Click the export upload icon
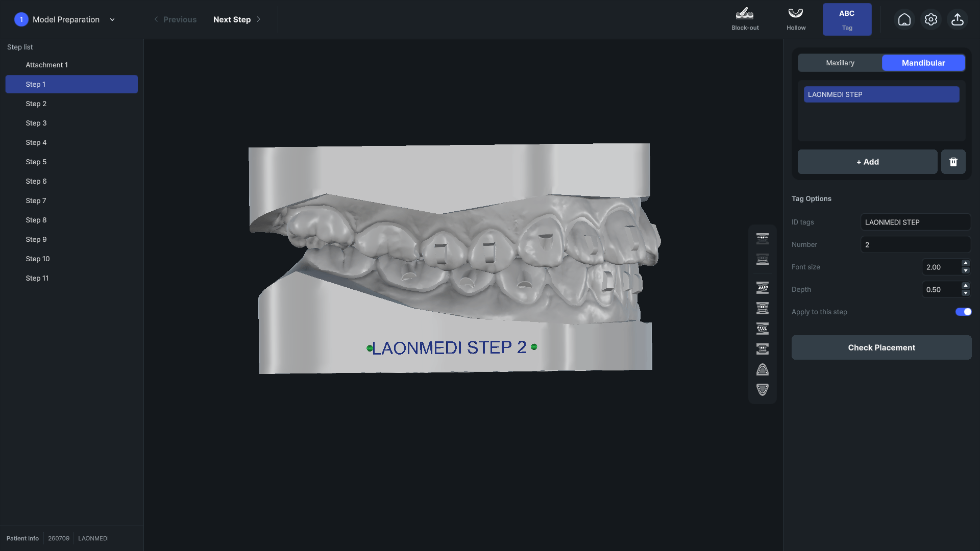Viewport: 980px width, 551px height. (957, 19)
